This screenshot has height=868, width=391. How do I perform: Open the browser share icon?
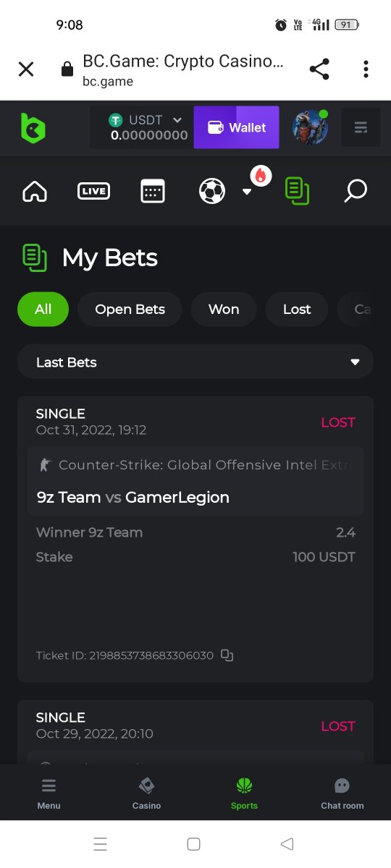319,69
